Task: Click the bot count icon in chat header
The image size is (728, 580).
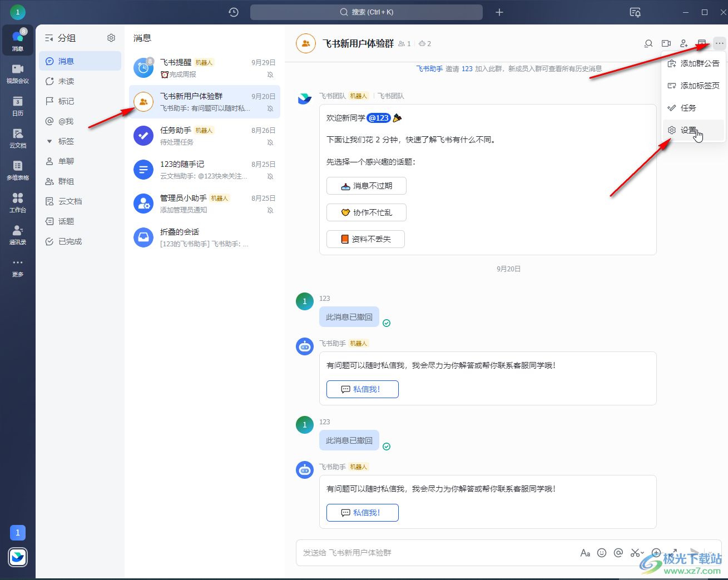Action: point(422,43)
